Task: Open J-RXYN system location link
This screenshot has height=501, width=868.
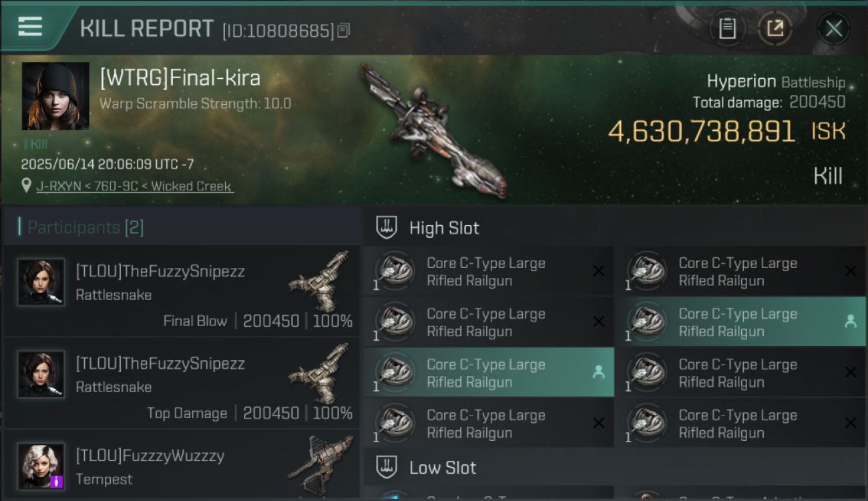Action: (x=135, y=186)
